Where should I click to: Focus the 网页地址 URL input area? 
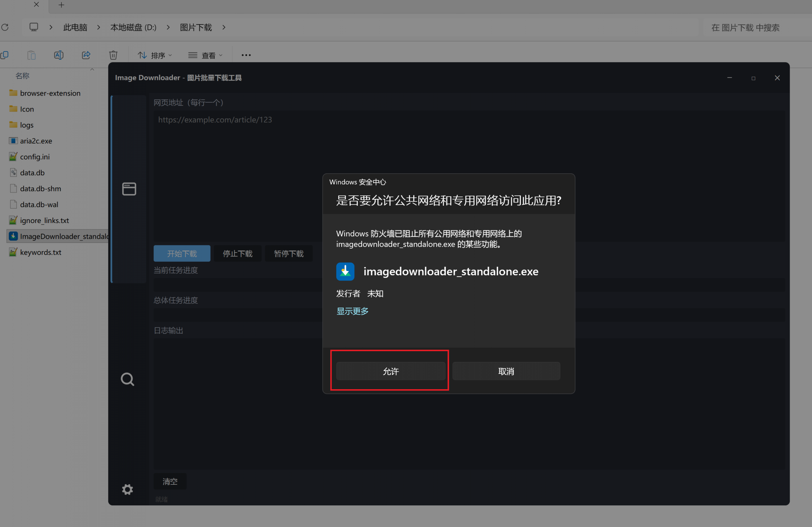pyautogui.click(x=469, y=176)
